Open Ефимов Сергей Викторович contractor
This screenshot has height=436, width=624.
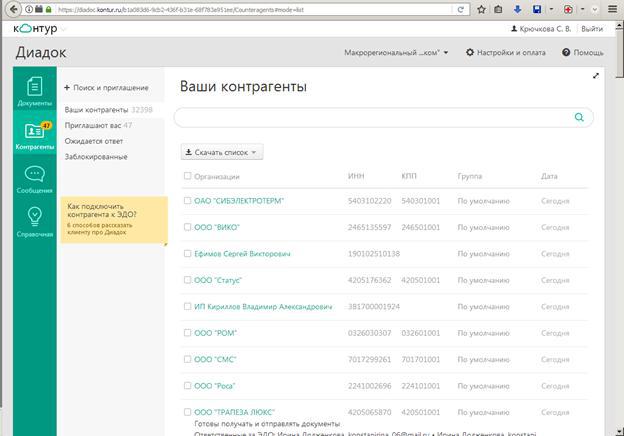point(242,254)
